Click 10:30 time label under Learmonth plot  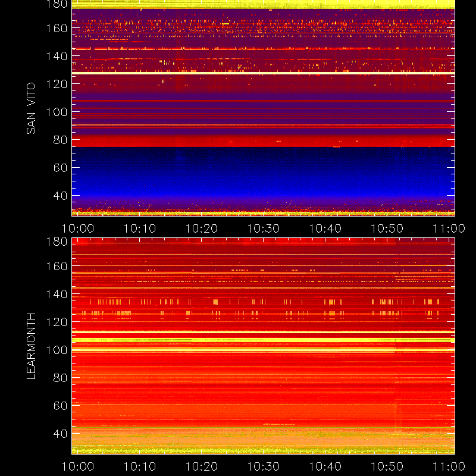pyautogui.click(x=264, y=466)
